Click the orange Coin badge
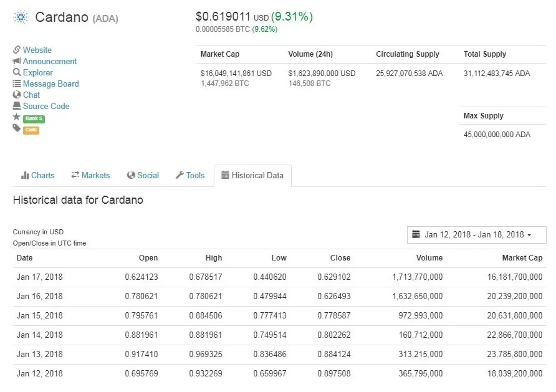This screenshot has height=392, width=556. pyautogui.click(x=31, y=130)
